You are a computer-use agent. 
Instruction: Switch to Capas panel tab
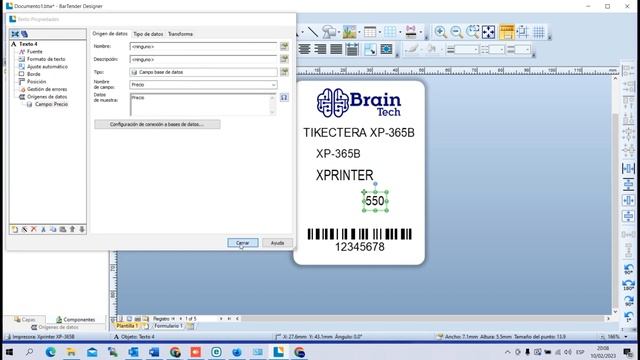tap(24, 319)
